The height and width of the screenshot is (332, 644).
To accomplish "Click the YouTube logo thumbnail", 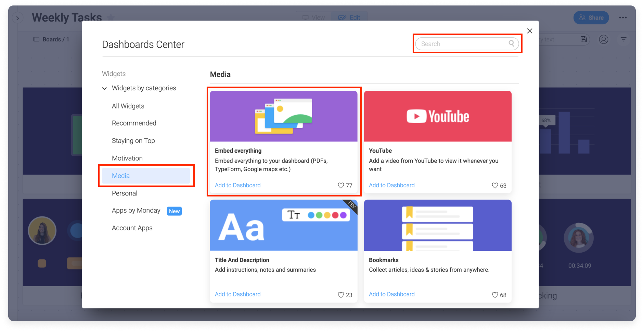I will [438, 116].
